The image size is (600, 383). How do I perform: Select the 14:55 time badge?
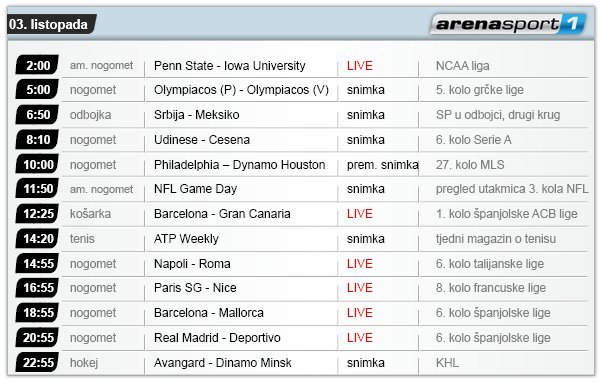point(37,263)
